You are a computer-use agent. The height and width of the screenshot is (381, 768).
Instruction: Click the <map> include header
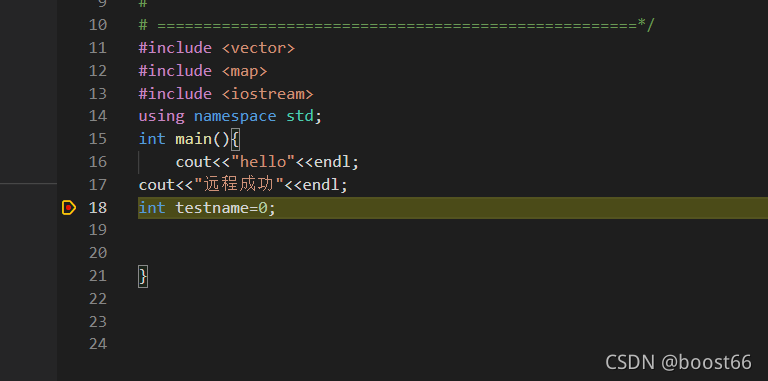point(244,71)
